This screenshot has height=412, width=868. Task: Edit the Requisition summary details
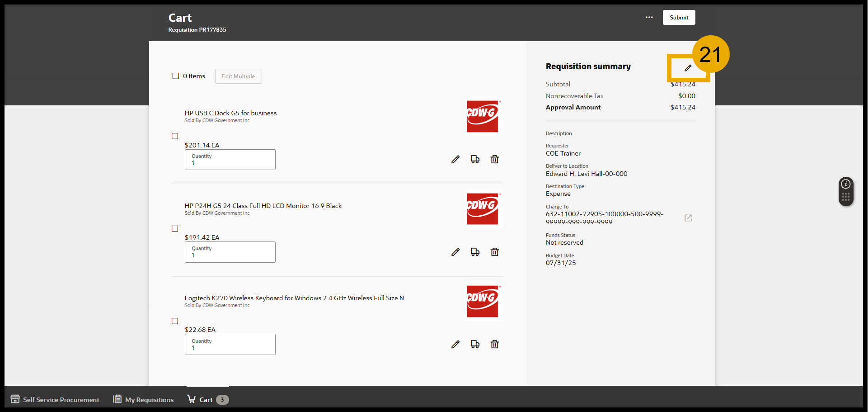pos(688,68)
